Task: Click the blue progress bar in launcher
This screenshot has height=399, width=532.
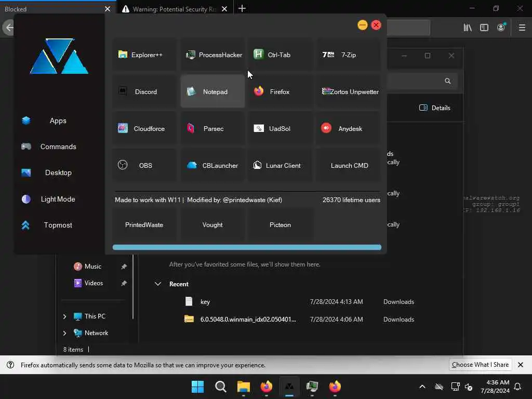Action: coord(247,247)
